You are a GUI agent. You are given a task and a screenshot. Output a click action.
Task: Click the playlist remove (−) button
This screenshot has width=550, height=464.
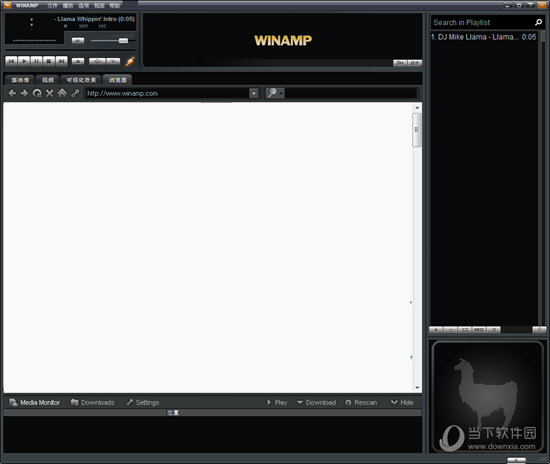[451, 329]
